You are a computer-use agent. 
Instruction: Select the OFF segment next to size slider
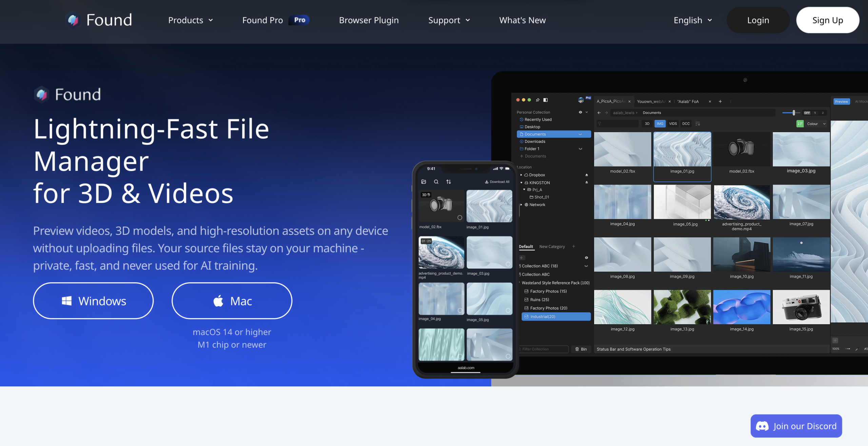(807, 113)
